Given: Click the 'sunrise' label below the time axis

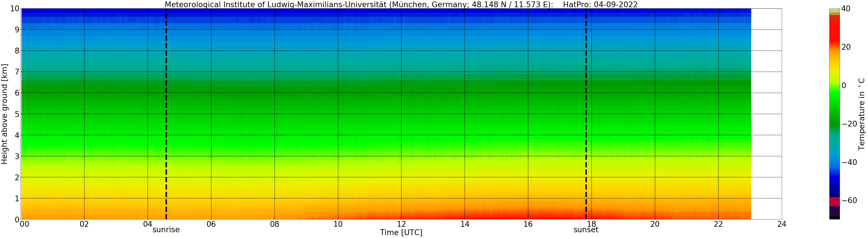Looking at the screenshot, I should [x=166, y=230].
